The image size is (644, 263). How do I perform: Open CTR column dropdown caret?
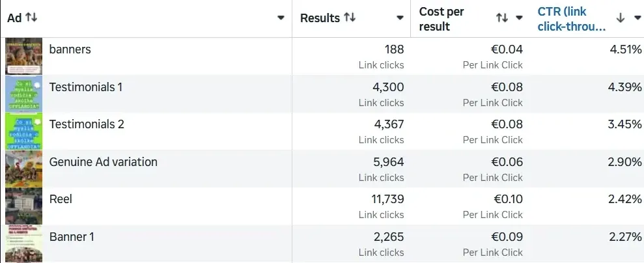click(x=637, y=18)
